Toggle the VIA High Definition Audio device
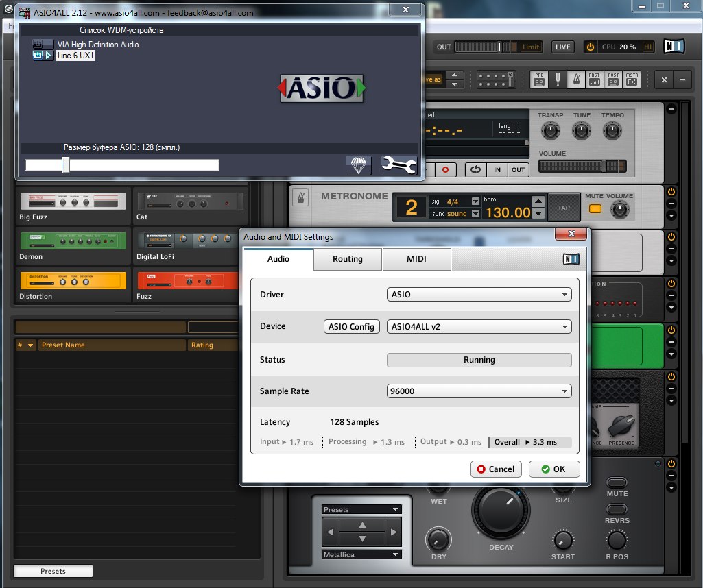Viewport: 703px width, 588px height. pyautogui.click(x=38, y=45)
